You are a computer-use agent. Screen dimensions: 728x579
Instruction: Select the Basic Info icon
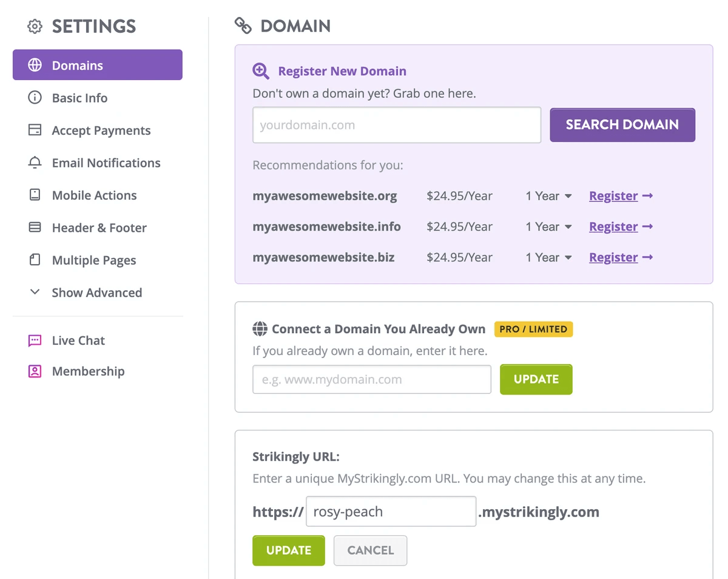[x=35, y=98]
